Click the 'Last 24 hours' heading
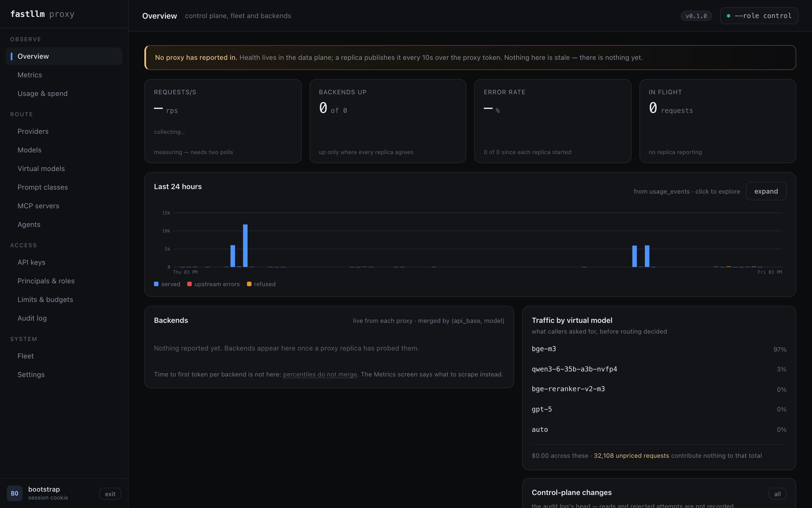The height and width of the screenshot is (508, 812). tap(178, 187)
